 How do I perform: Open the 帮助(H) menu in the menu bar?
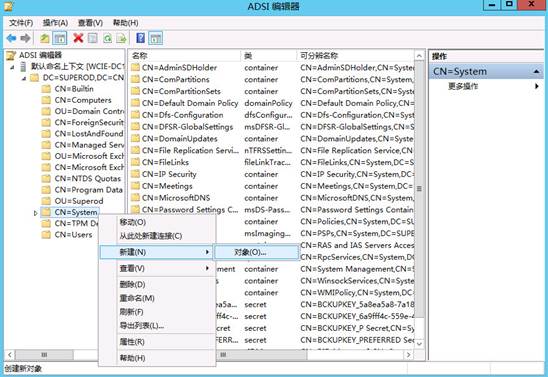click(x=125, y=23)
